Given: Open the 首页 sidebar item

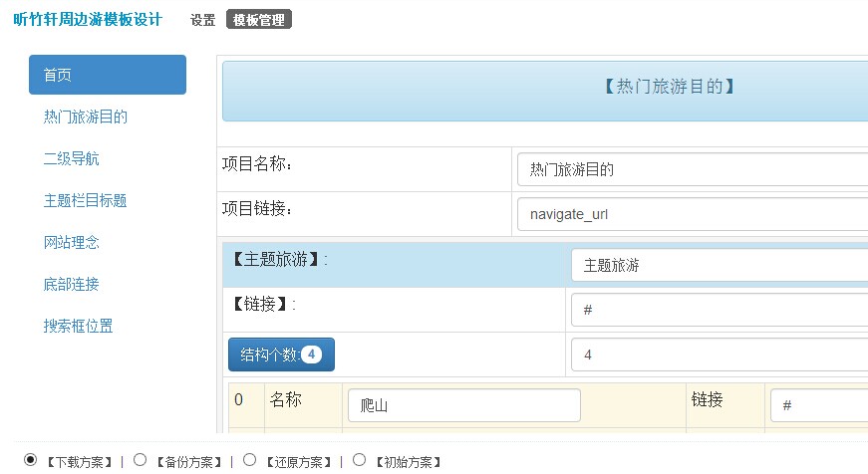Looking at the screenshot, I should (108, 75).
